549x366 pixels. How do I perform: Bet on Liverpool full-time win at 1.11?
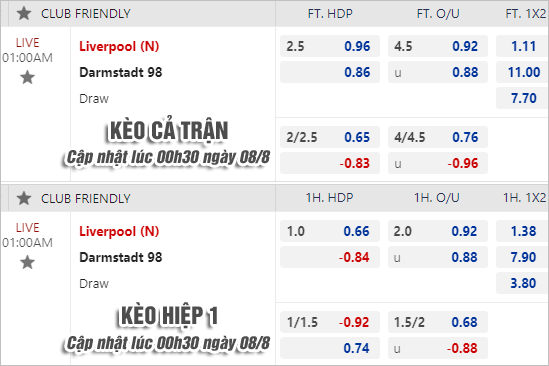click(x=522, y=46)
